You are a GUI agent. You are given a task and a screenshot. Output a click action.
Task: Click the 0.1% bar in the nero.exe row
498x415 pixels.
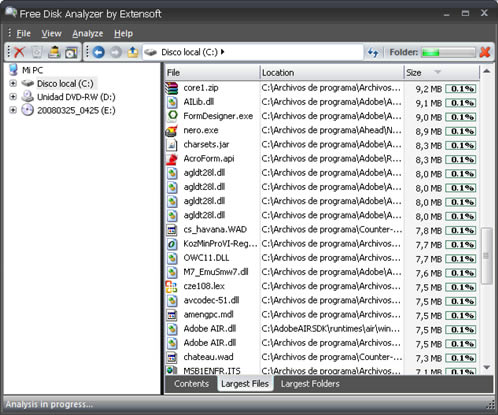tap(461, 131)
